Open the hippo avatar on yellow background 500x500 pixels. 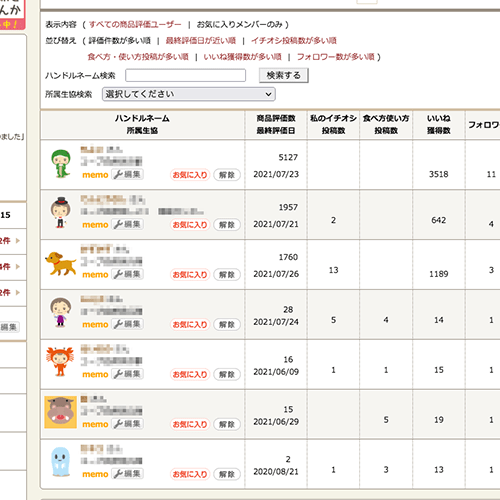coord(60,412)
